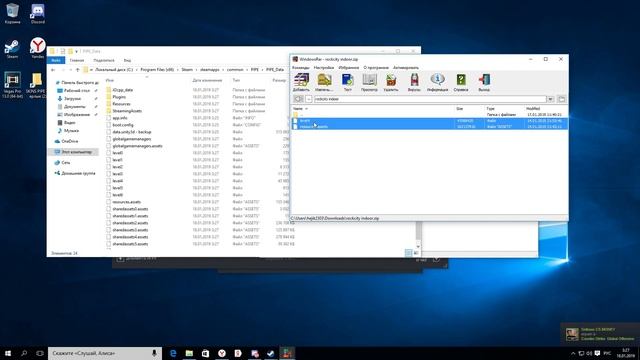640x360 pixels.
Task: Open the SKINS PIPE archive desktop icon
Action: pos(36,85)
